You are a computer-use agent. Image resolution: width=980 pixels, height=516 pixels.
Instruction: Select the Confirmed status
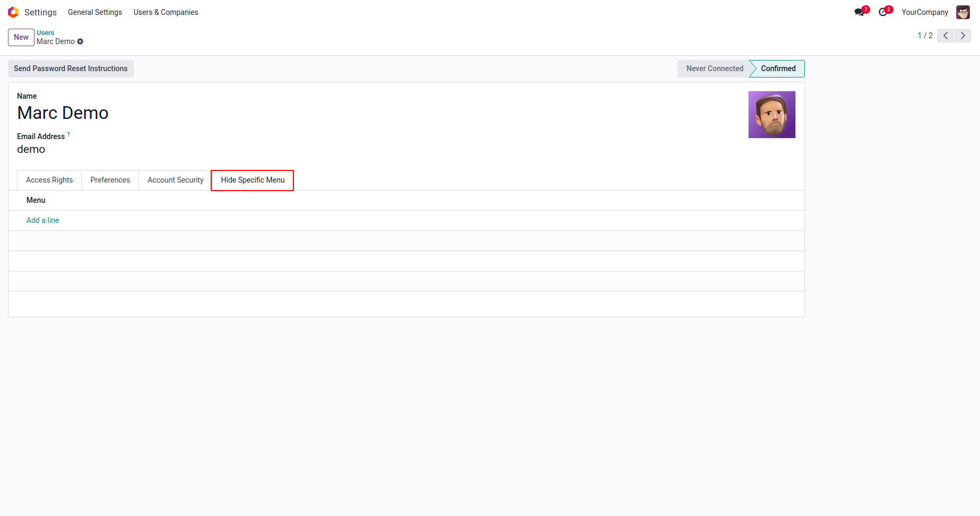[x=778, y=68]
